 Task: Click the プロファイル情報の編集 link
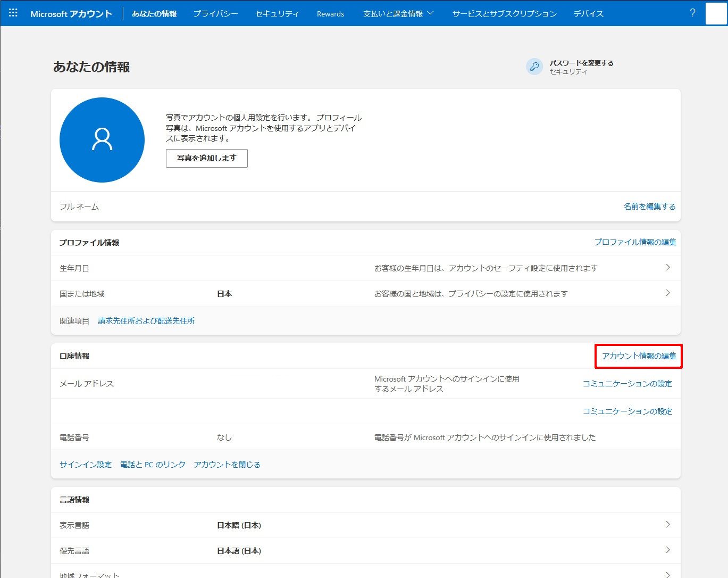coord(635,242)
